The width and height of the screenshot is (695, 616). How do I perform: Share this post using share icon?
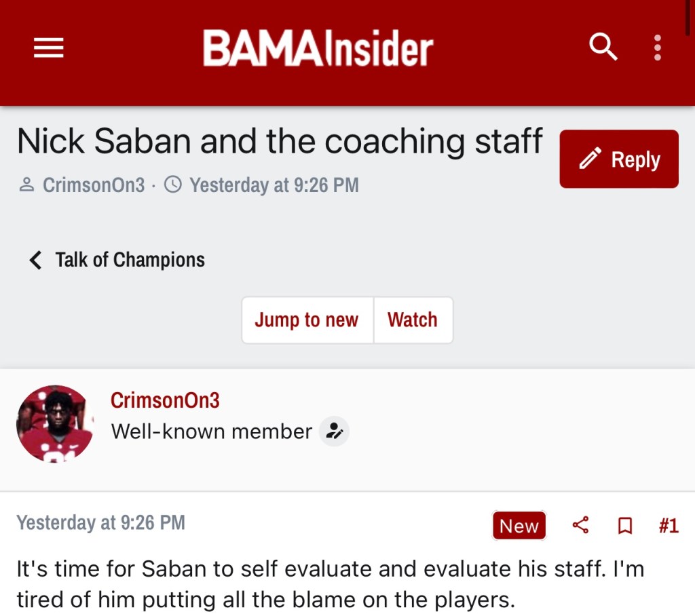pos(580,526)
